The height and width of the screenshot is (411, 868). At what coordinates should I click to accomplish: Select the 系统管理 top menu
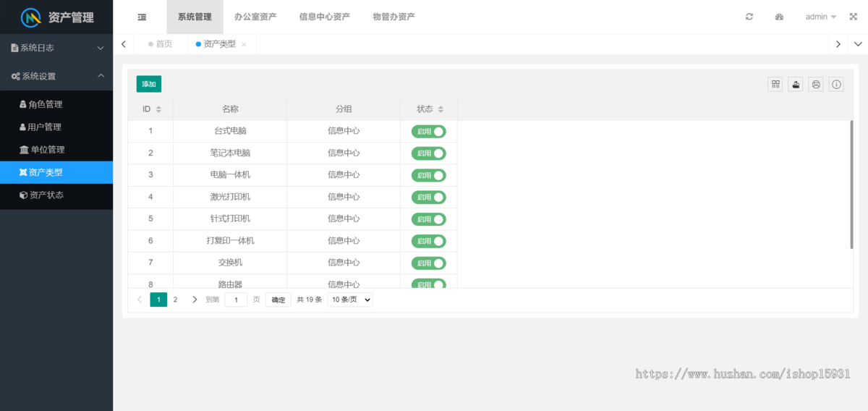coord(195,17)
